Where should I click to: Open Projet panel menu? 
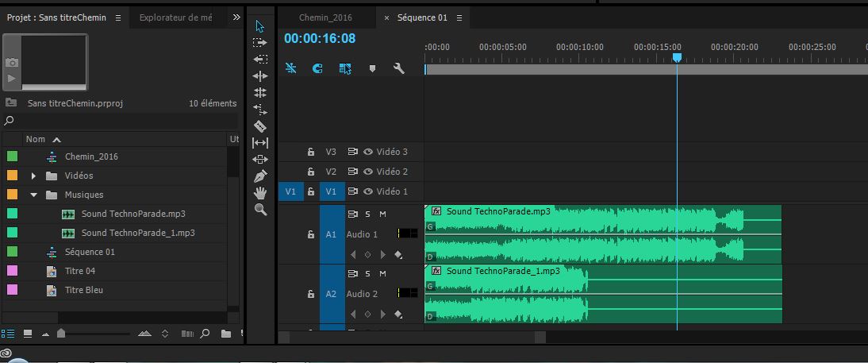[118, 17]
